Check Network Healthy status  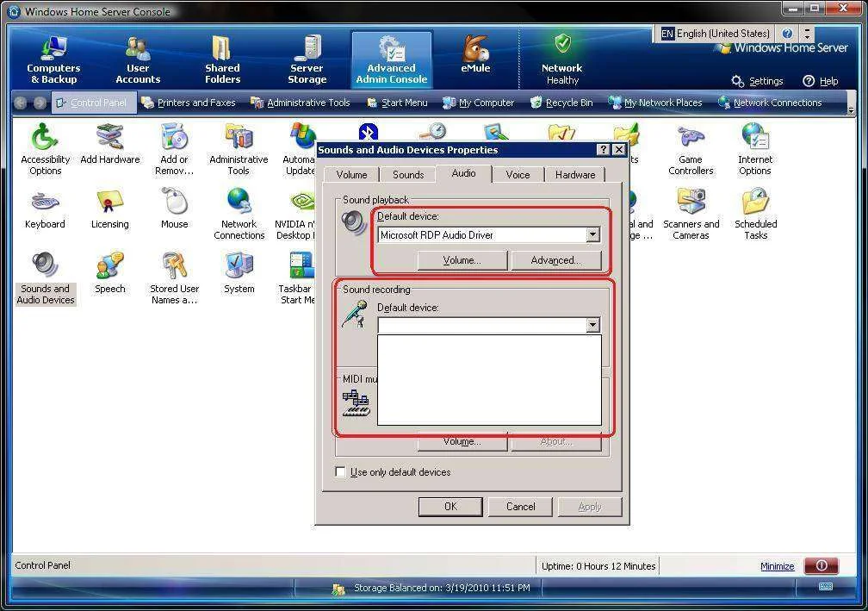(561, 59)
